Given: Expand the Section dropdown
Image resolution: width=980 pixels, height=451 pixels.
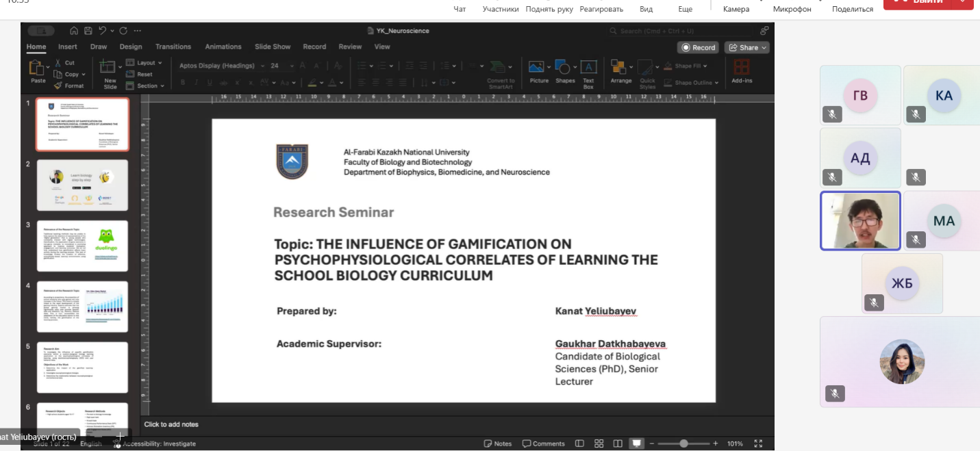Looking at the screenshot, I should pyautogui.click(x=145, y=86).
